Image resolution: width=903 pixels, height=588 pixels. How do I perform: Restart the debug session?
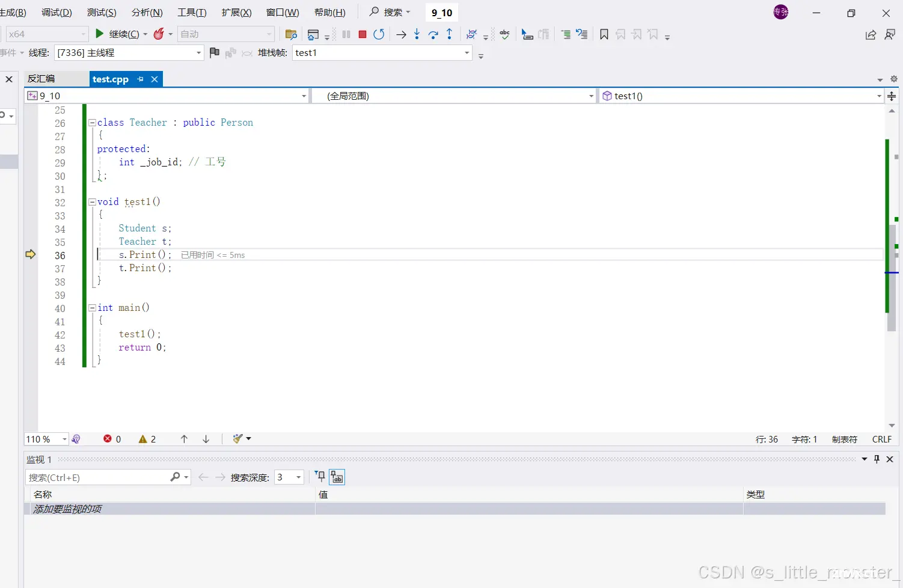pos(379,34)
